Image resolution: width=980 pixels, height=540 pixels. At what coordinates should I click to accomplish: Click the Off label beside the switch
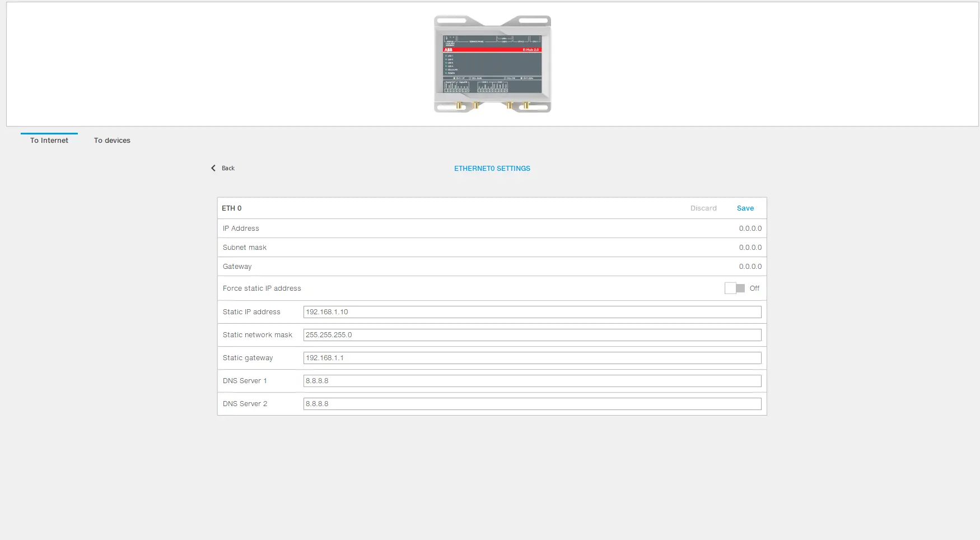(754, 288)
